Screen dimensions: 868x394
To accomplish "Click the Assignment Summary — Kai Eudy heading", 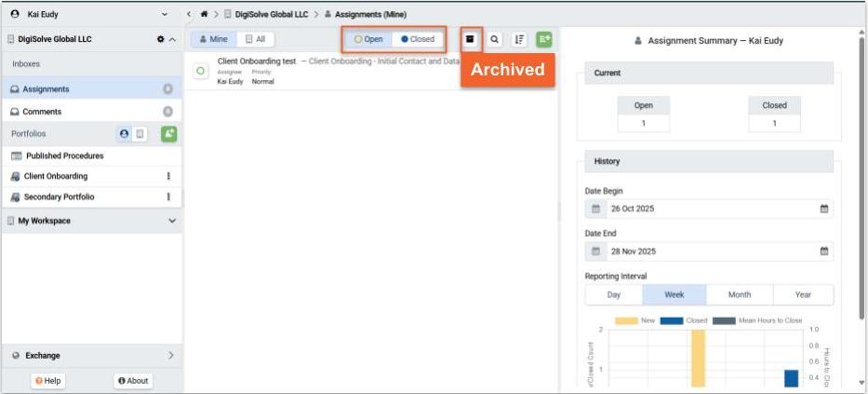I will (x=715, y=40).
